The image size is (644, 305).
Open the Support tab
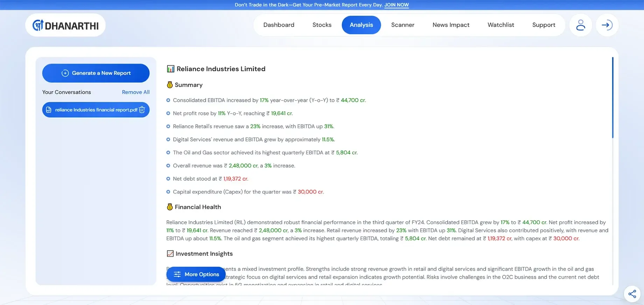point(544,25)
